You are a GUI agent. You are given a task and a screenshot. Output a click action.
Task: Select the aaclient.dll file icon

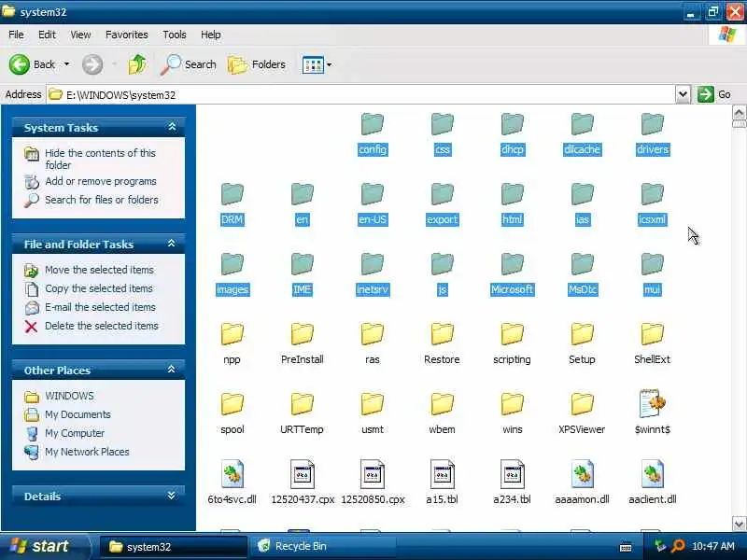pyautogui.click(x=652, y=474)
